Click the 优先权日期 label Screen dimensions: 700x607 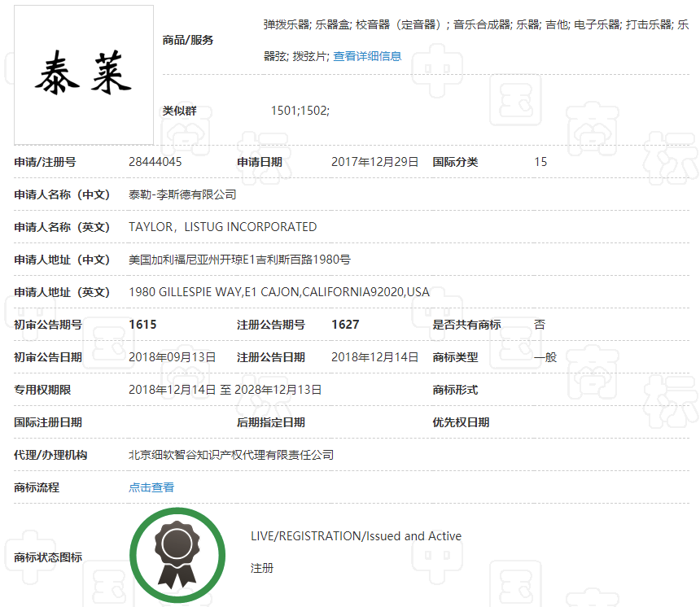(461, 422)
